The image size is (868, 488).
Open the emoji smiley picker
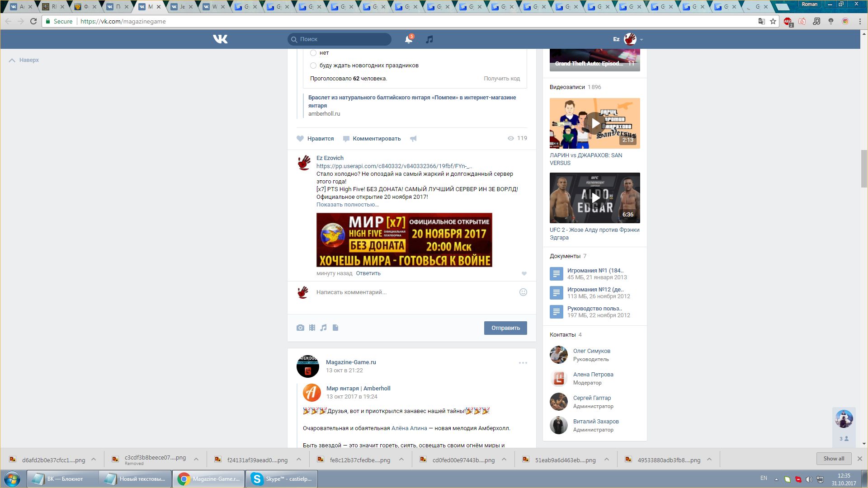[x=523, y=292]
